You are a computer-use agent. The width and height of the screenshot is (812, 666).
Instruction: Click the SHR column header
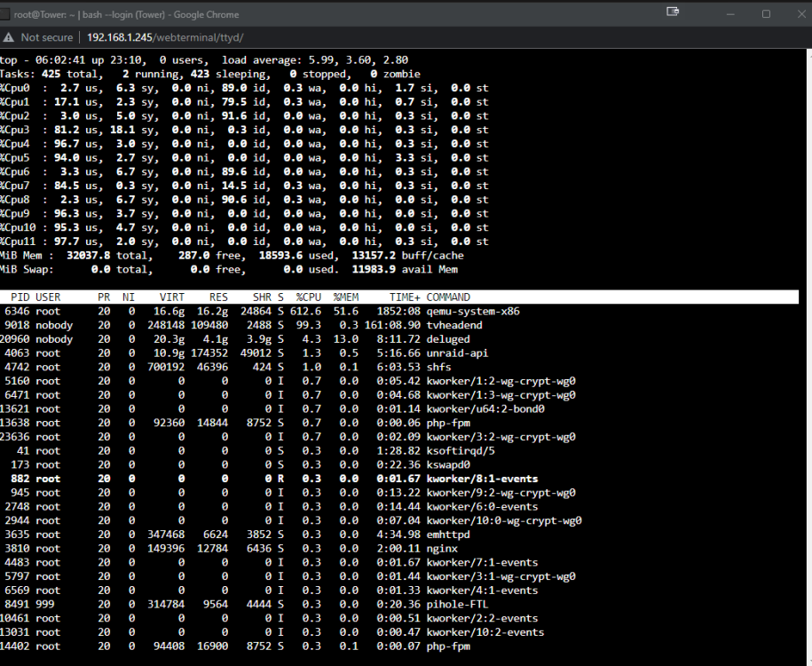262,297
